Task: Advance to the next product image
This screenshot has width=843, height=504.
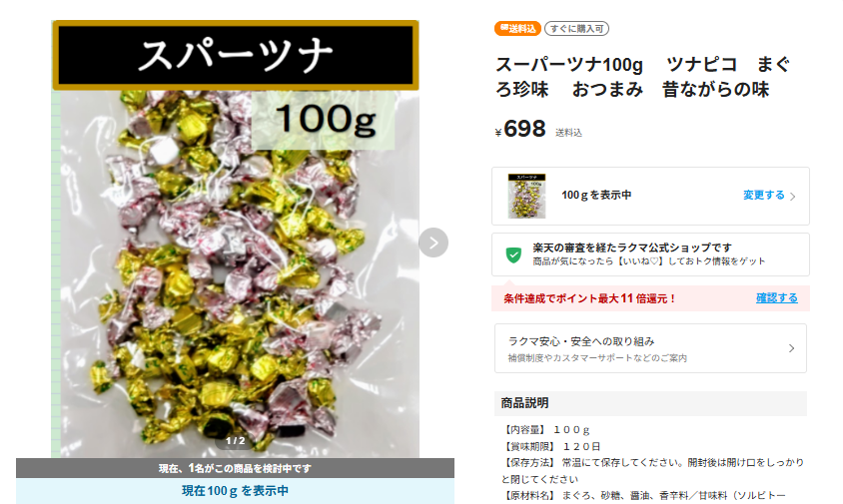Action: [433, 243]
